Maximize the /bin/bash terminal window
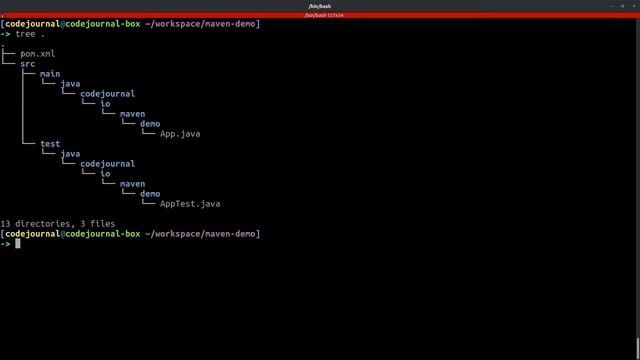The width and height of the screenshot is (640, 360). click(x=622, y=6)
